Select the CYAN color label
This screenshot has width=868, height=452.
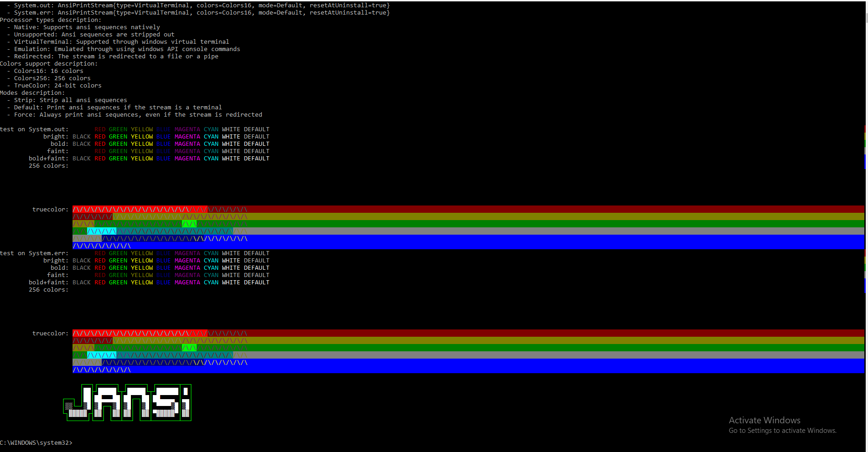[x=211, y=136]
